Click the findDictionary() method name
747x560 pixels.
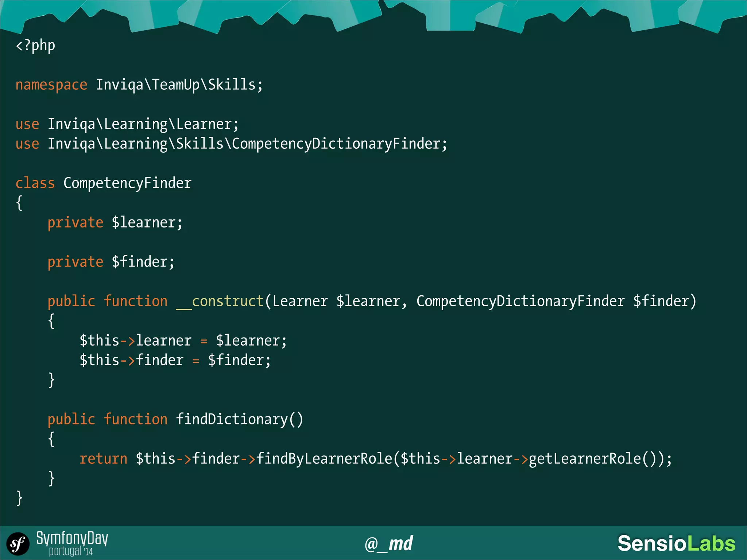(x=239, y=420)
